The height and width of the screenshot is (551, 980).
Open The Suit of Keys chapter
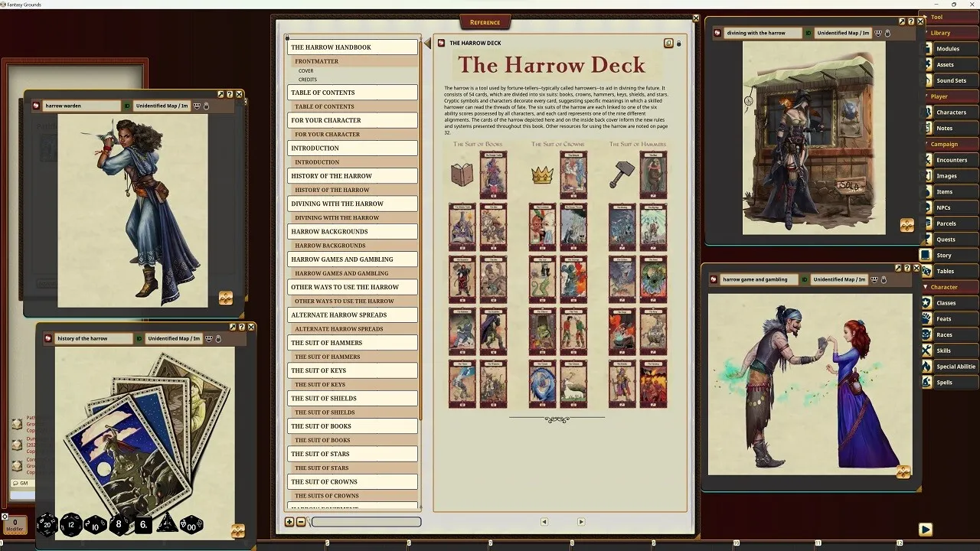[x=352, y=370]
